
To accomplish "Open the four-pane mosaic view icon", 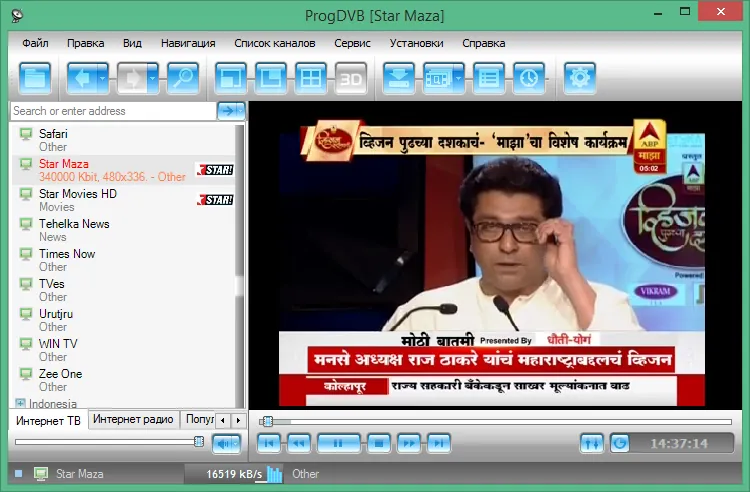I will tap(311, 78).
